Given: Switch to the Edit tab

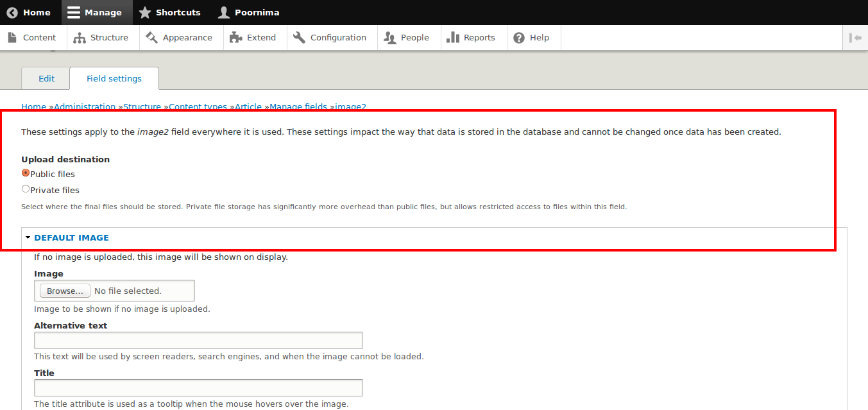Looking at the screenshot, I should tap(46, 78).
